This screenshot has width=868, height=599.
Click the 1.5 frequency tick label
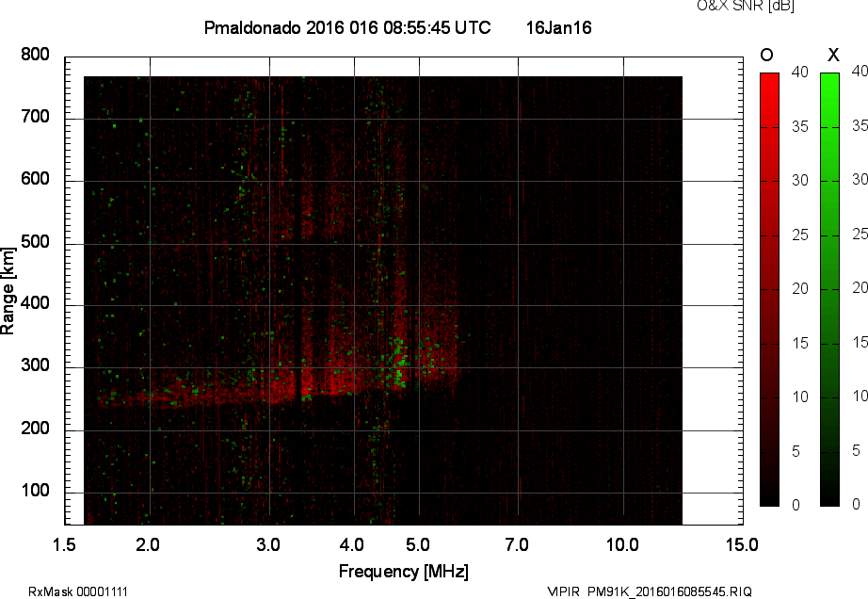[64, 544]
